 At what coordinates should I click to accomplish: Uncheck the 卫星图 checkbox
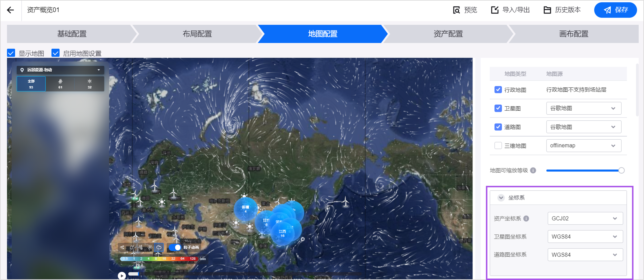(498, 108)
